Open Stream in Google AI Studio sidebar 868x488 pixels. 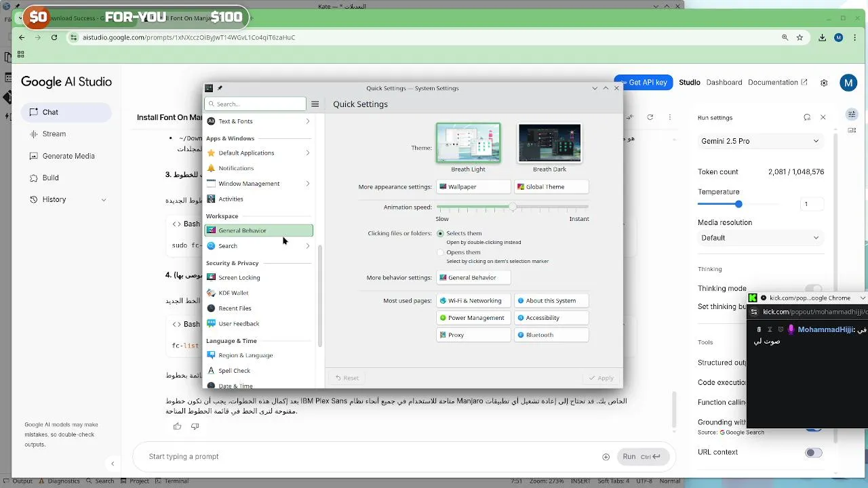click(66, 134)
